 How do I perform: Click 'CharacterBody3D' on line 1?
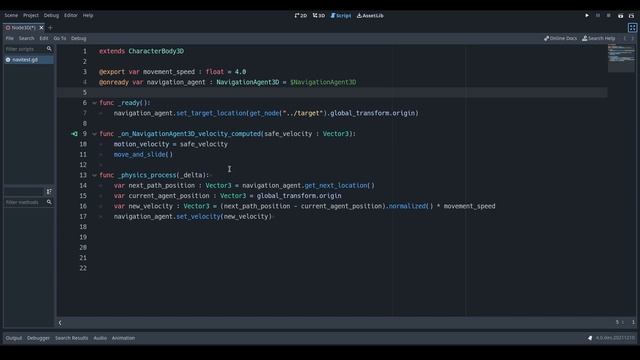click(x=156, y=51)
